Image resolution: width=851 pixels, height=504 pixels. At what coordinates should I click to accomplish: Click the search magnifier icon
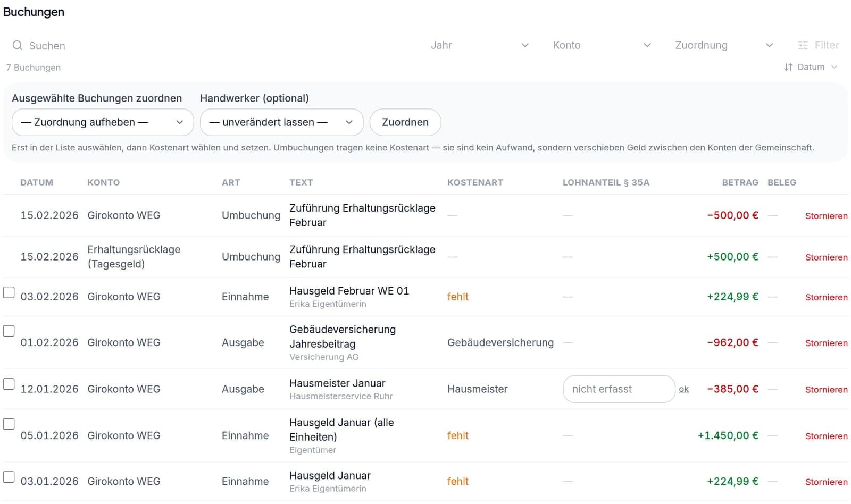pos(18,46)
